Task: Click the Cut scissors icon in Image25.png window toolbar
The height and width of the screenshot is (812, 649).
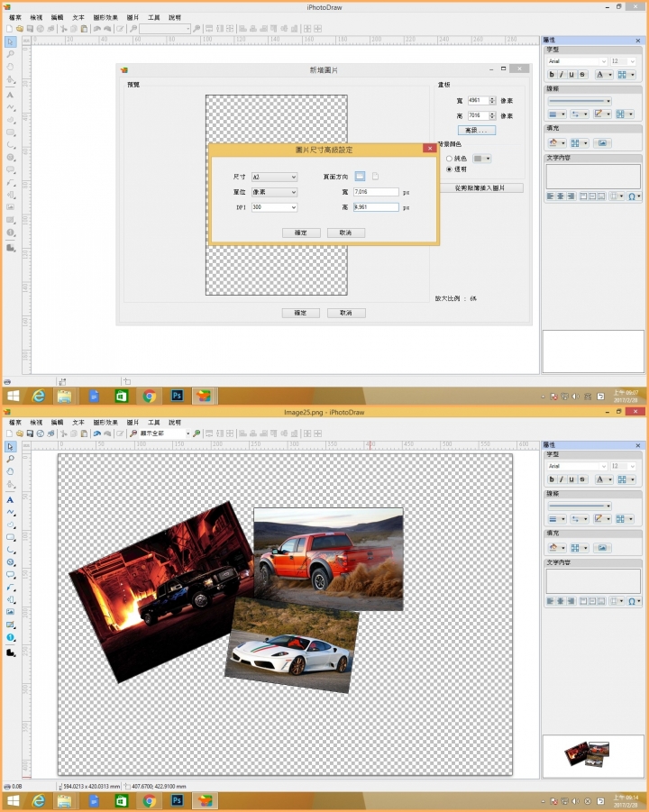Action: click(64, 433)
